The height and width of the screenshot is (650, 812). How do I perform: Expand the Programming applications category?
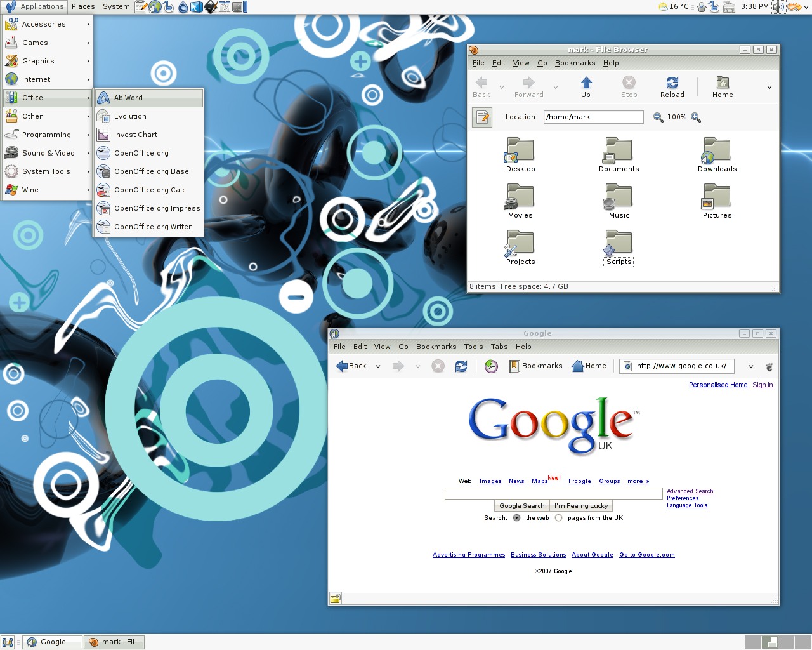coord(48,135)
